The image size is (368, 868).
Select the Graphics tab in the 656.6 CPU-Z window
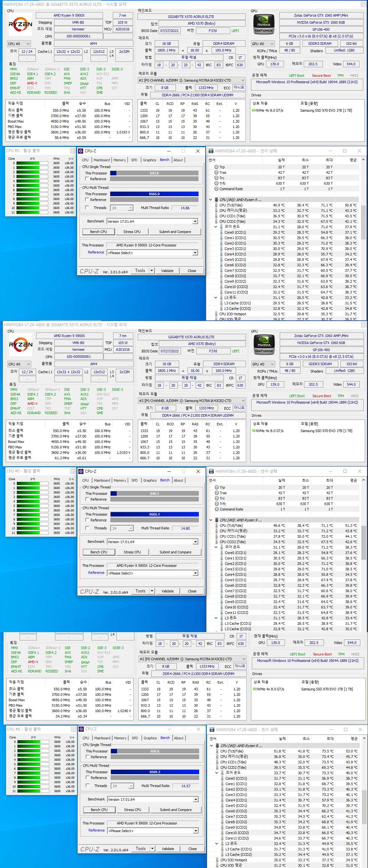click(150, 738)
